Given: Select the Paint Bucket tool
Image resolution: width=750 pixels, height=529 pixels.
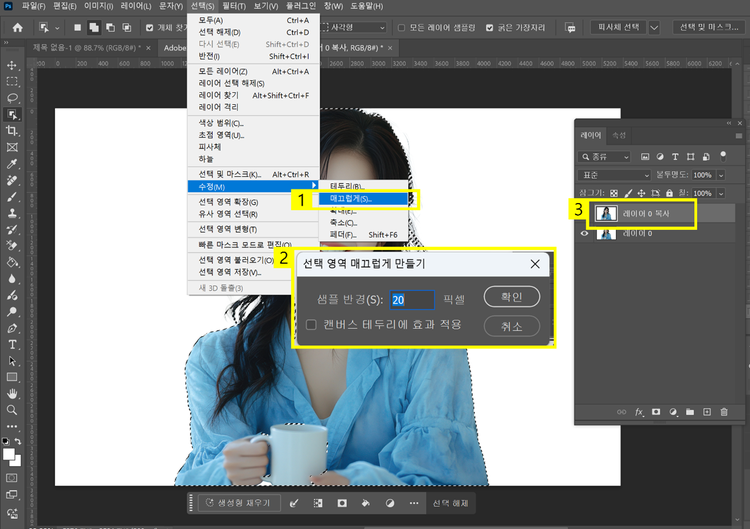Looking at the screenshot, I should (x=12, y=262).
